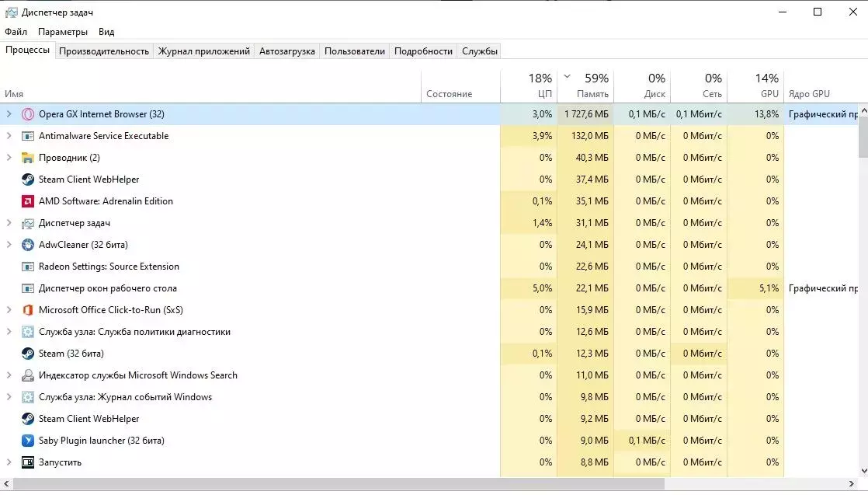Go to the Автозагрузка tab
The image size is (868, 495).
pyautogui.click(x=287, y=51)
